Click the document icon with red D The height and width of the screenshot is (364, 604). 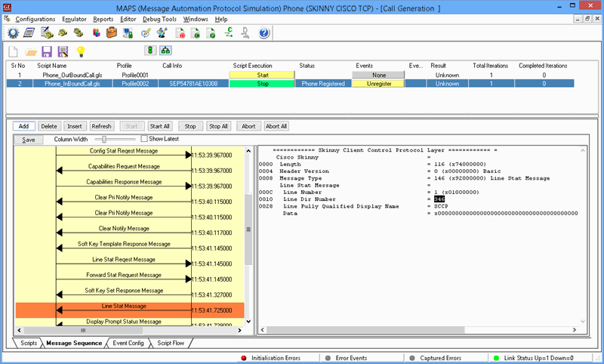click(x=180, y=33)
